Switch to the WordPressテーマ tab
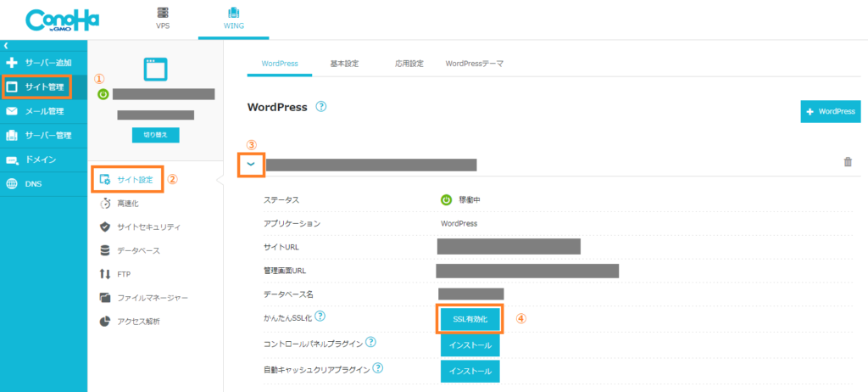Image resolution: width=868 pixels, height=392 pixels. [475, 64]
